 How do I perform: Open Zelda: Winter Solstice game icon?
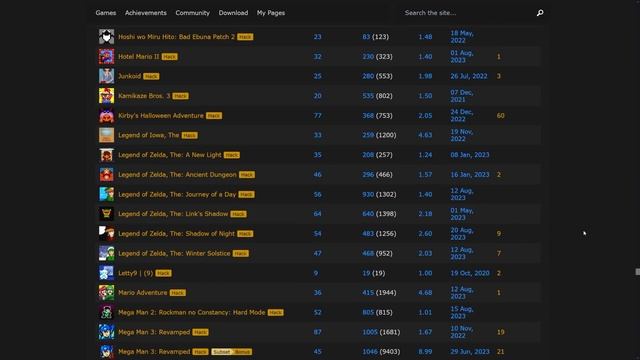(107, 253)
